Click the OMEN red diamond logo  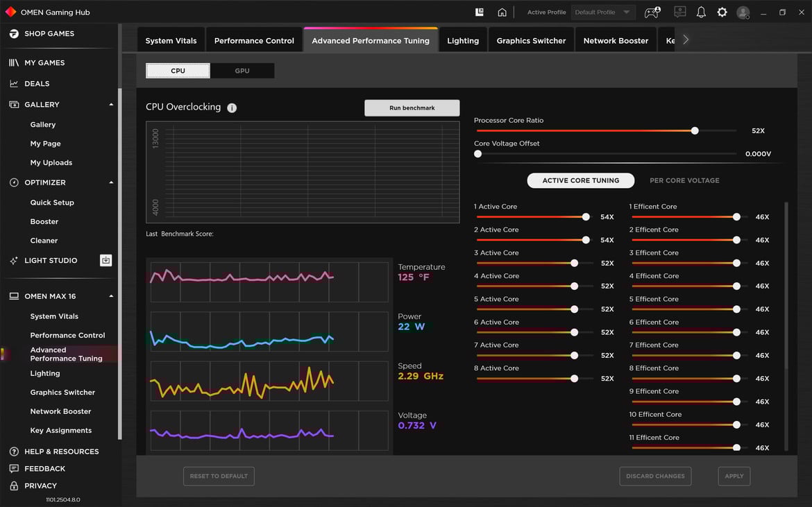coord(10,12)
